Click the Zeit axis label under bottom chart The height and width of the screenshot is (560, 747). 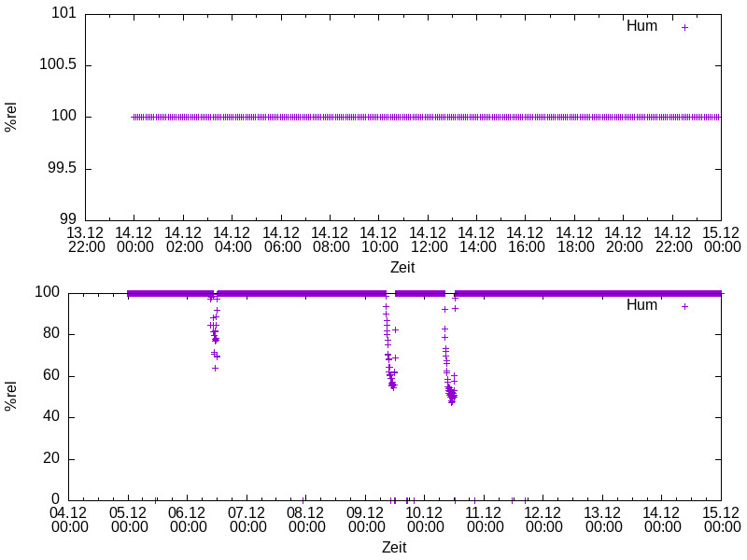point(394,548)
